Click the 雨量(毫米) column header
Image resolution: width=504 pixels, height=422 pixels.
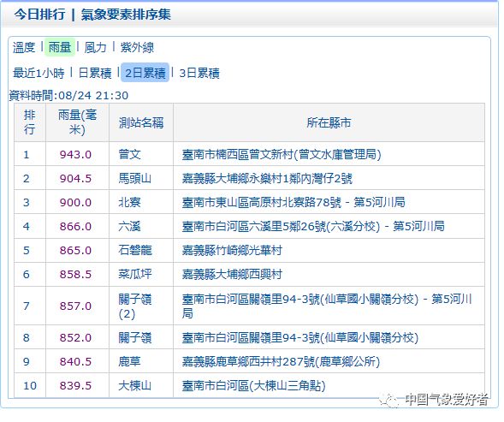coord(77,122)
